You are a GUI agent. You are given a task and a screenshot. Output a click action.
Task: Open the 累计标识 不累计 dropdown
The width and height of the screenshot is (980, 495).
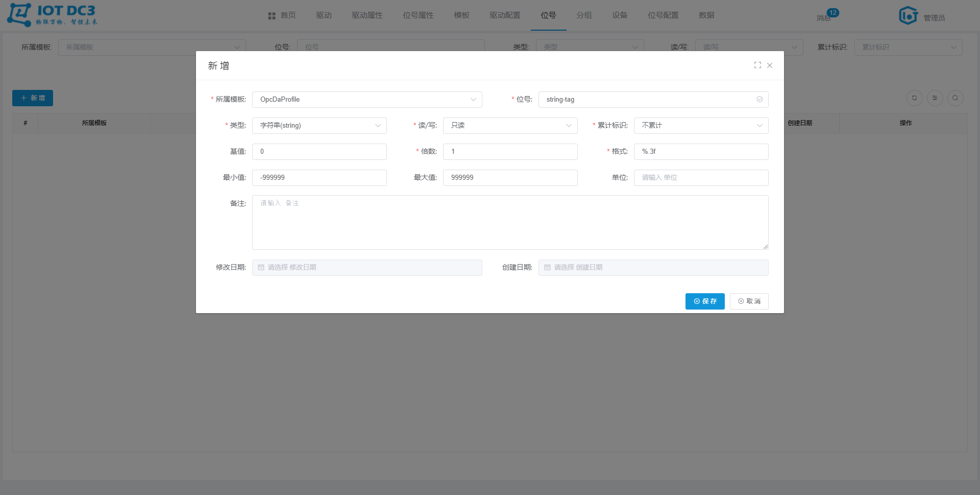tap(701, 126)
